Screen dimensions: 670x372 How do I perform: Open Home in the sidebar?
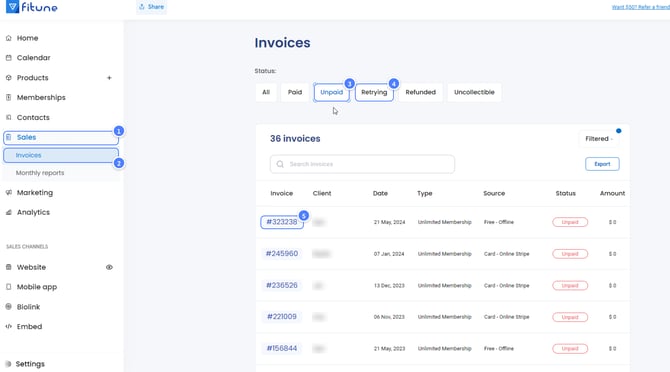point(27,38)
